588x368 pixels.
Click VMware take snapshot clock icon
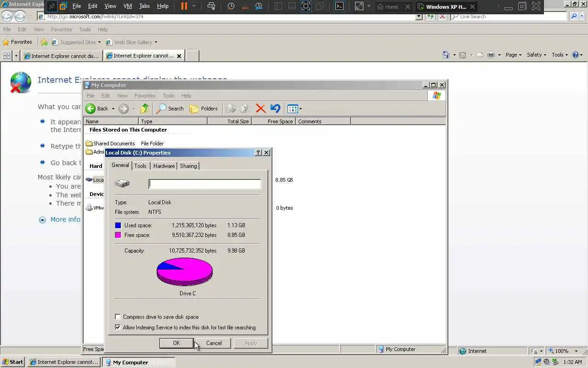coord(231,6)
